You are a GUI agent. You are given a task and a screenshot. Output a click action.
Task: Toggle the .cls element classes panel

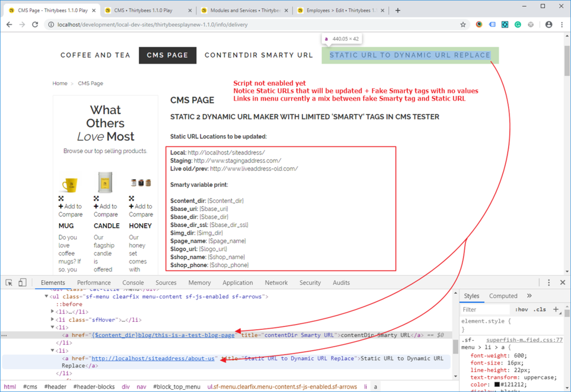(540, 310)
